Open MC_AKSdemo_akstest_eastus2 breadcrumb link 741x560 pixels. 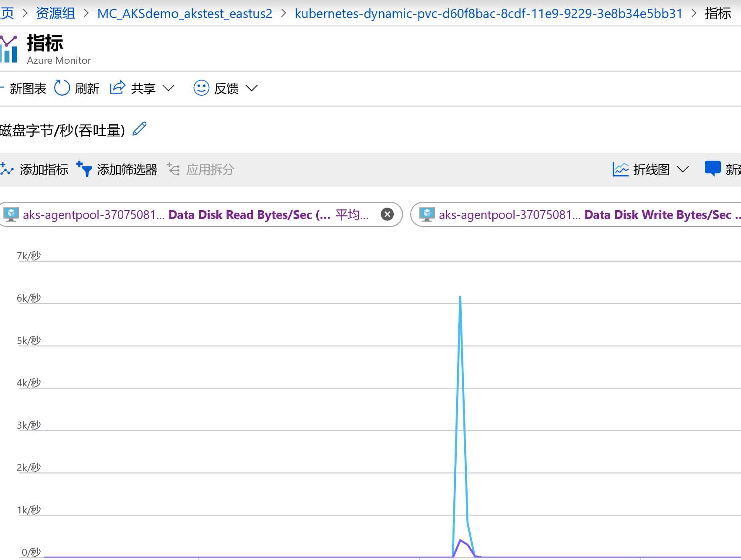tap(185, 13)
